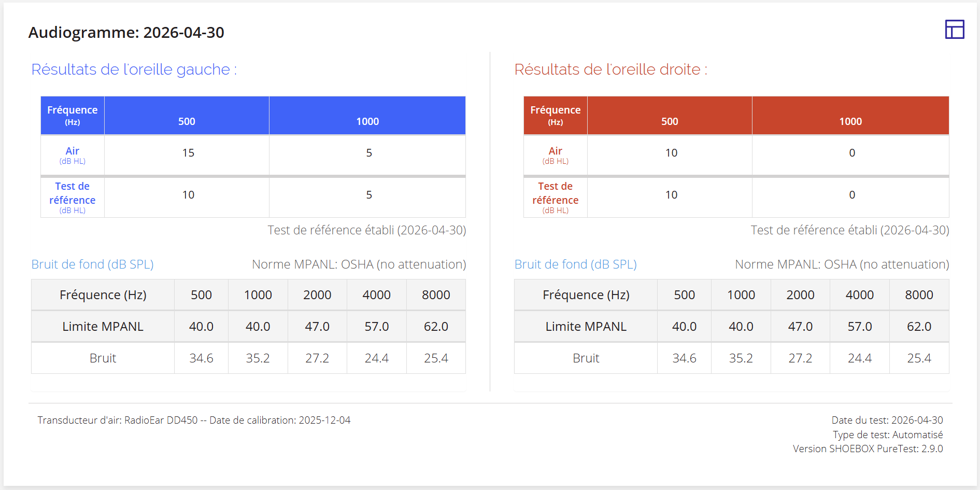The image size is (980, 490).
Task: Click right ear 1000 Hz frequency header
Action: point(850,121)
